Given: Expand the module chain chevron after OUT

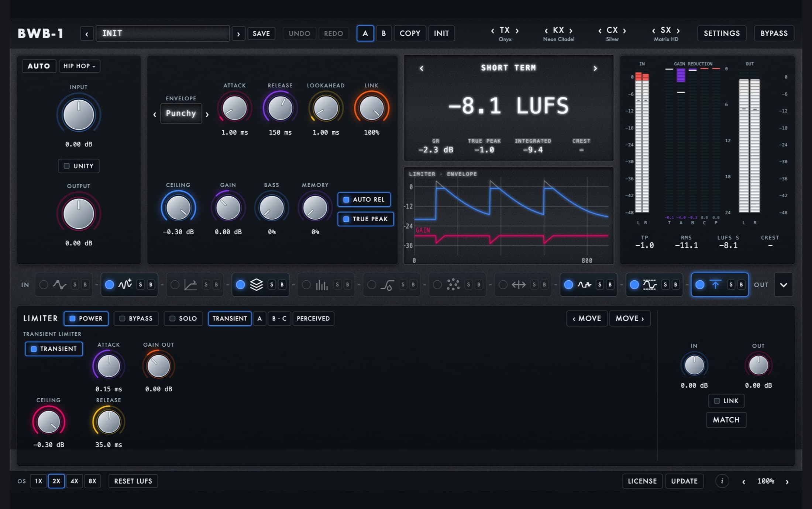Looking at the screenshot, I should click(x=783, y=285).
